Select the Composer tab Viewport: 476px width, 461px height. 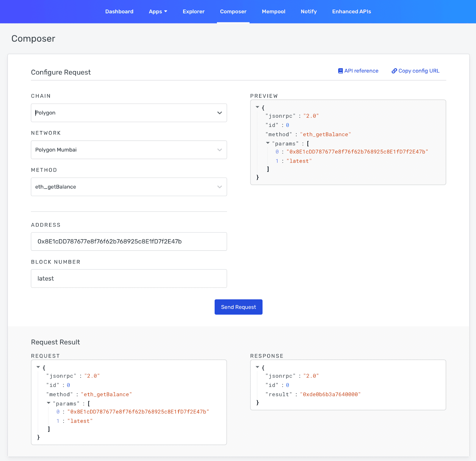(233, 11)
